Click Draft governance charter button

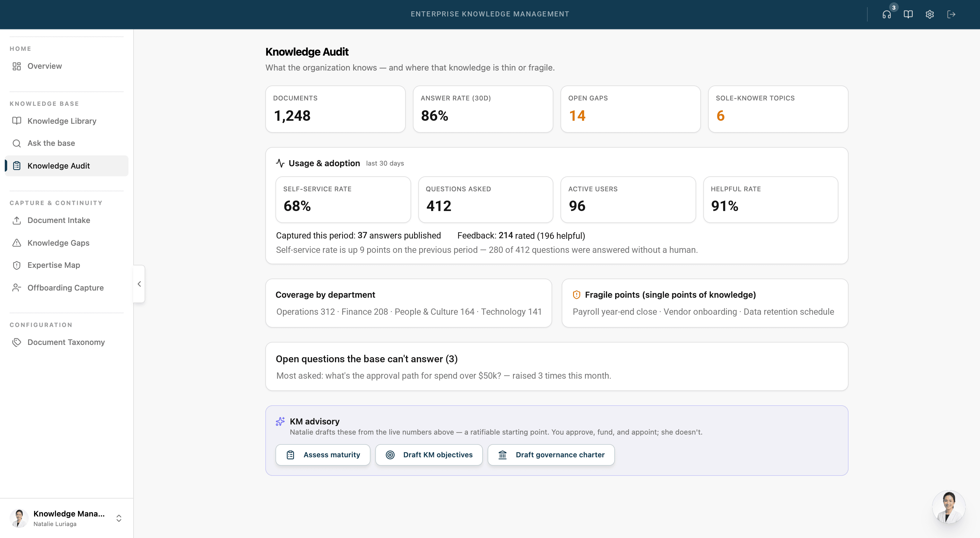pyautogui.click(x=551, y=455)
